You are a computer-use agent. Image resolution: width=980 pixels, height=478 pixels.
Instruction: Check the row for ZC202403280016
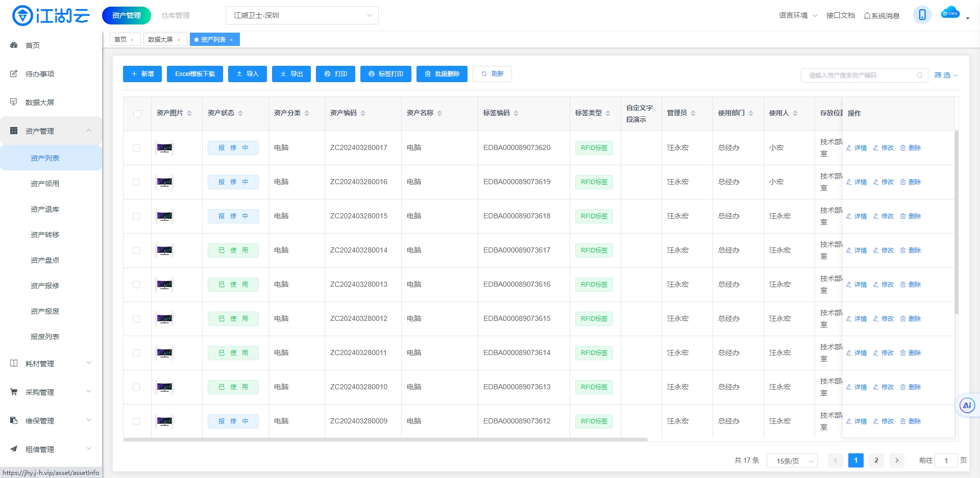coord(136,182)
